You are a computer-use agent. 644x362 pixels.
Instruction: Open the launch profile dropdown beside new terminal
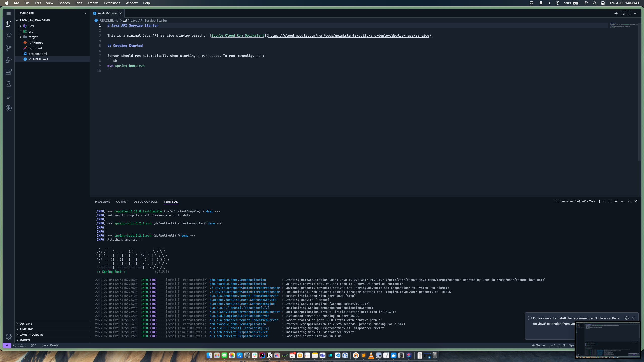click(604, 201)
